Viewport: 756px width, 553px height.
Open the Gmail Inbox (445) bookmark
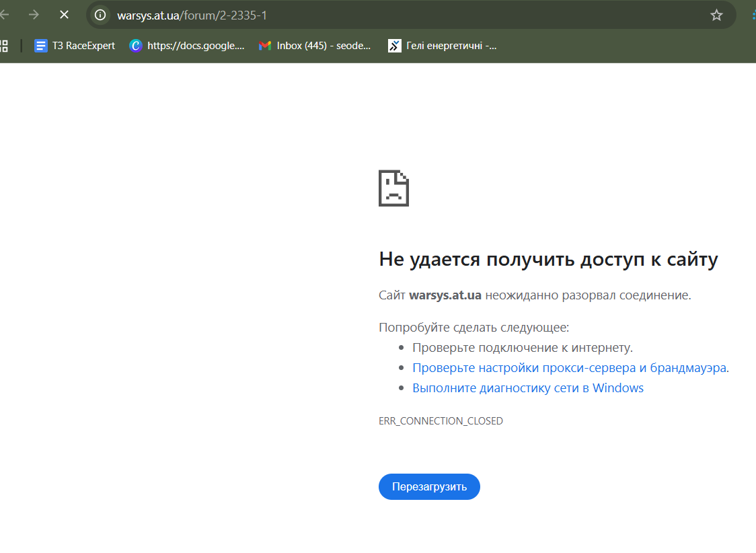315,46
